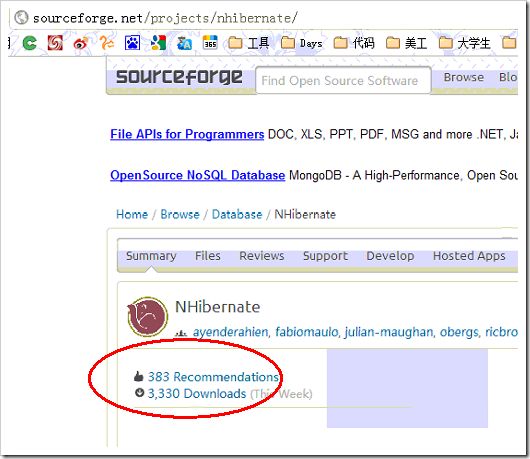Open fabiomaulo's profile link
This screenshot has width=530, height=459.
(x=307, y=332)
